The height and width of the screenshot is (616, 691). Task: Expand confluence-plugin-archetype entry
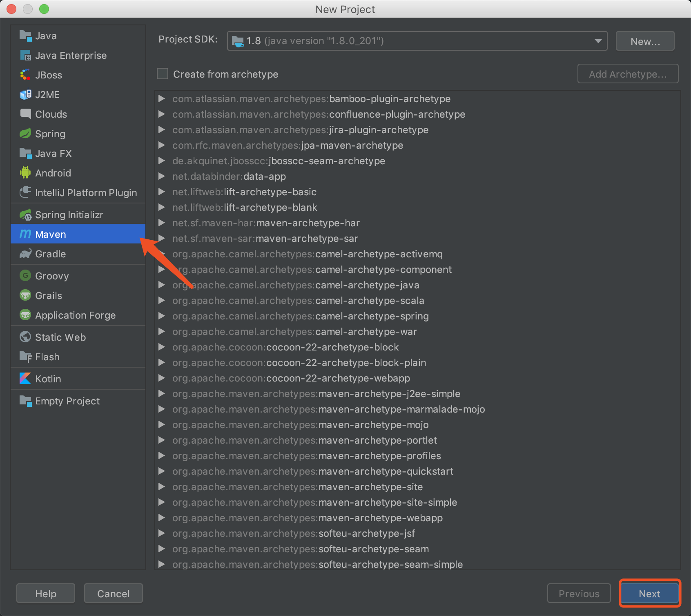[162, 114]
